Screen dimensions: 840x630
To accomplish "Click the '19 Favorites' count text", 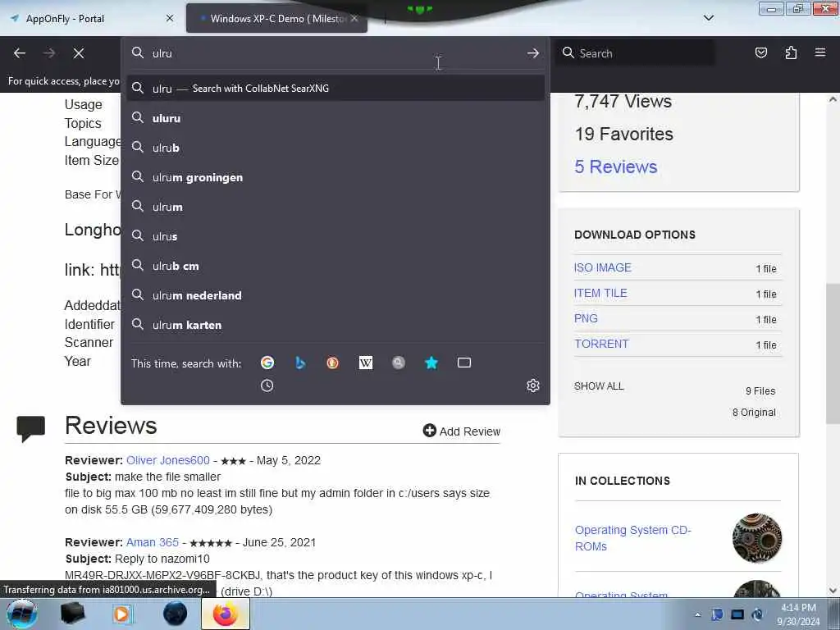I will click(623, 134).
